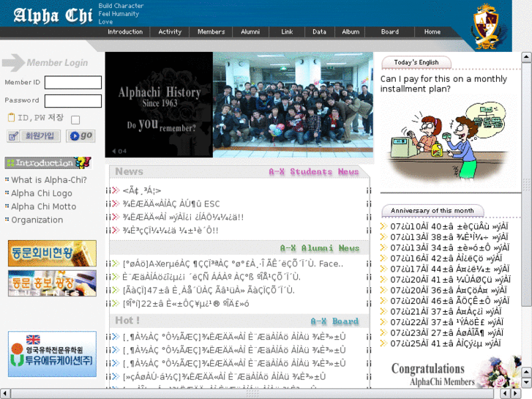Open the Members menu
The height and width of the screenshot is (399, 532).
click(211, 32)
